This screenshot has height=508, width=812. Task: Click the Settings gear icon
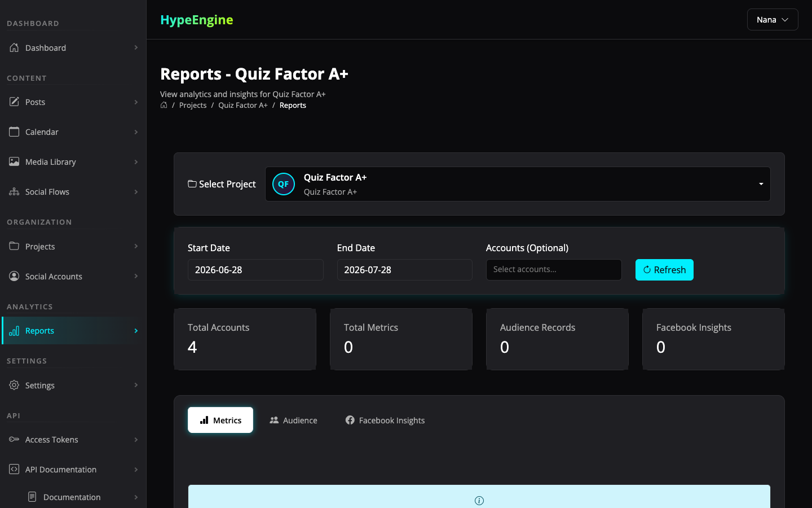point(14,385)
